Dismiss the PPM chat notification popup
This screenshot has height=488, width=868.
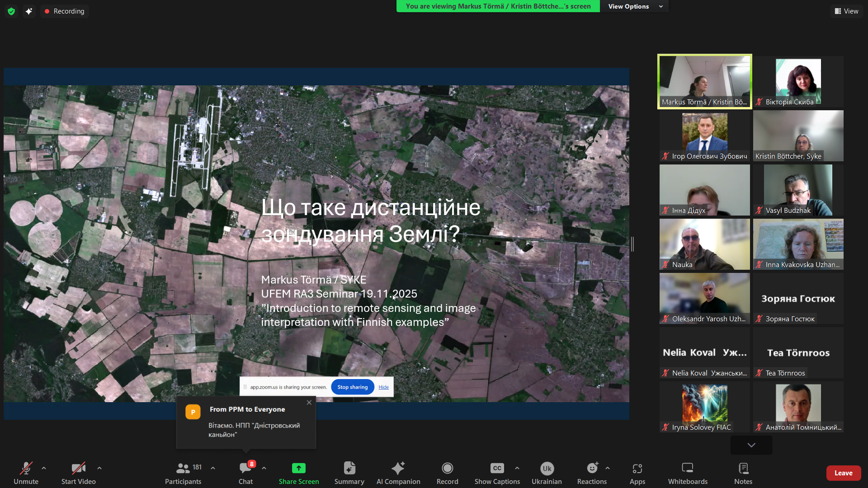[309, 402]
